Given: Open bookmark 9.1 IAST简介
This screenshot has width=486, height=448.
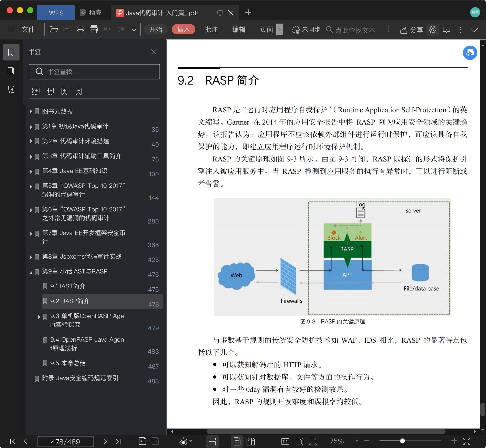Looking at the screenshot, I should 68,286.
